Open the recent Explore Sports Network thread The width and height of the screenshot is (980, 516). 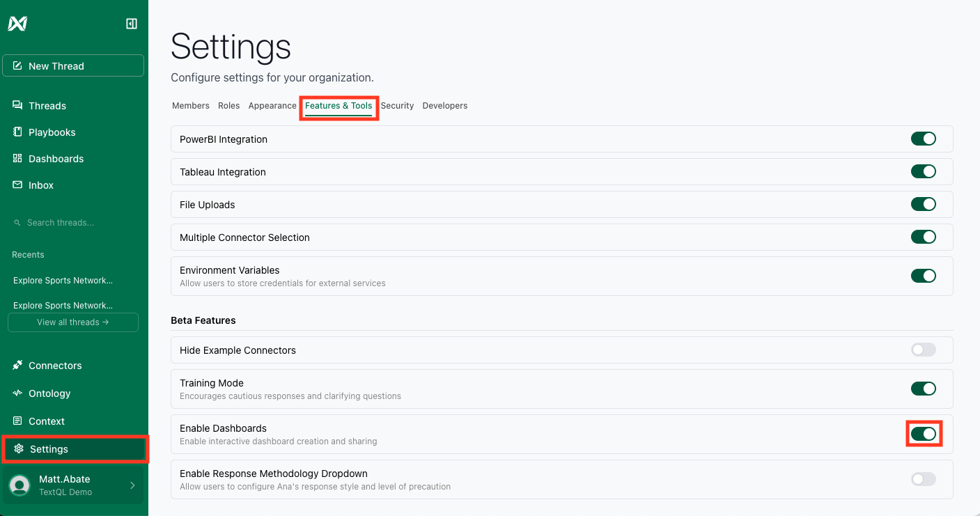(x=63, y=280)
